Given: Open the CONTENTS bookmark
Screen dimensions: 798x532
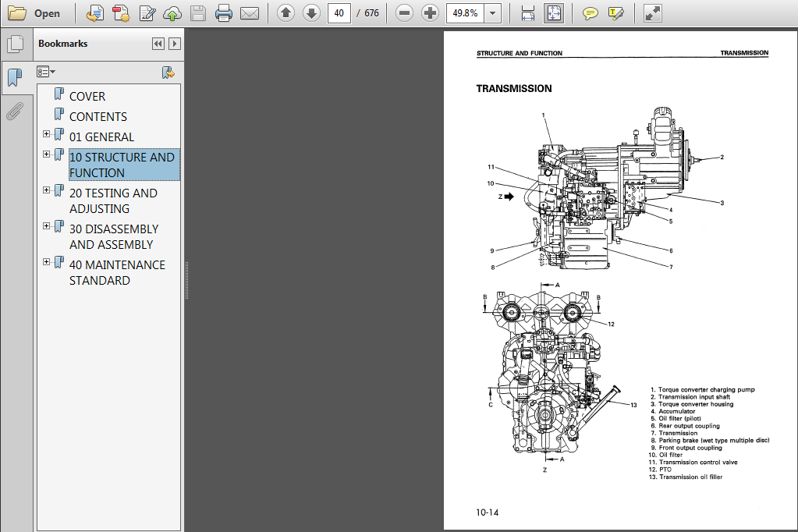Looking at the screenshot, I should pos(98,117).
